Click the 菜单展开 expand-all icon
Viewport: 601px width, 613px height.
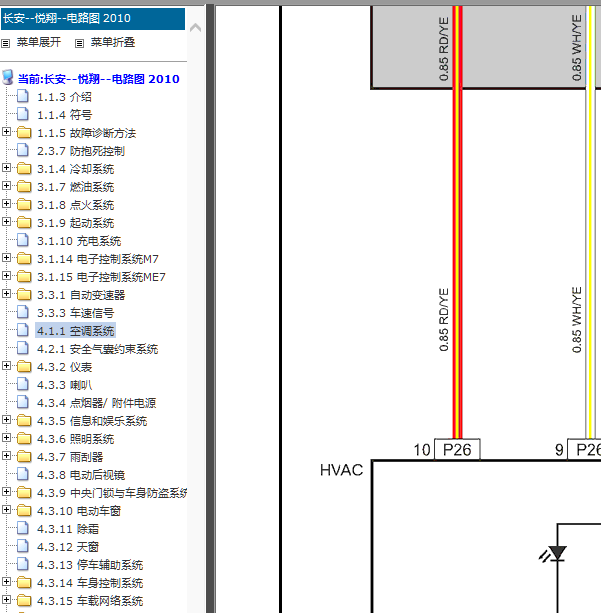(6, 43)
